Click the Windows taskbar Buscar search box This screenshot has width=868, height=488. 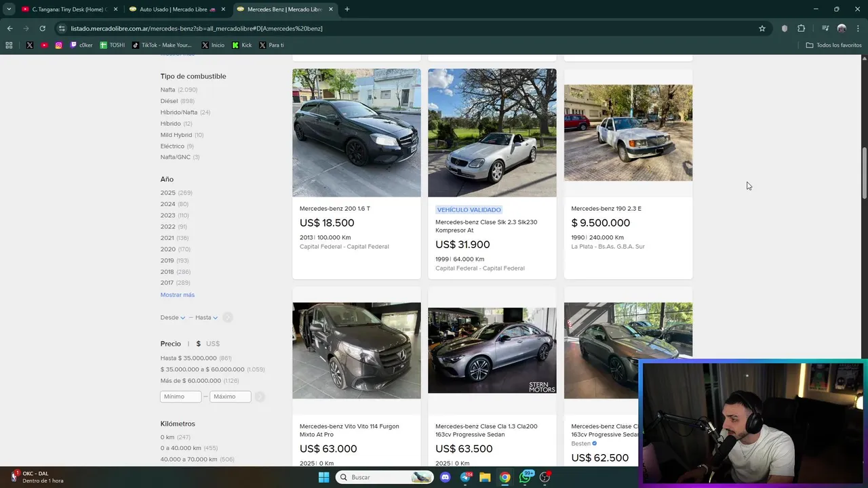(384, 477)
